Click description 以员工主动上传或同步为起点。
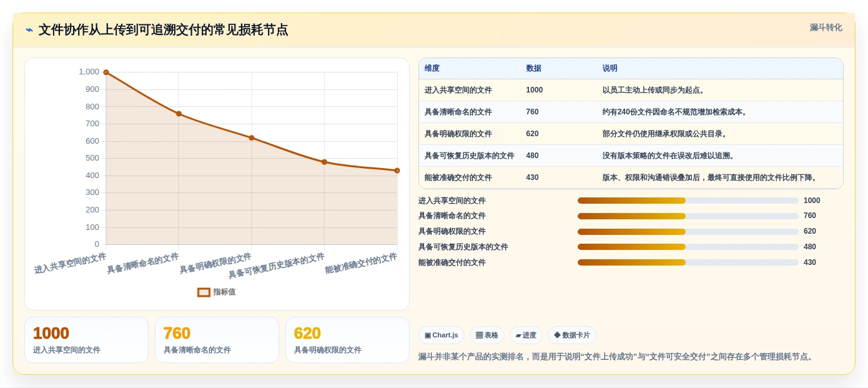The width and height of the screenshot is (868, 388). 655,90
